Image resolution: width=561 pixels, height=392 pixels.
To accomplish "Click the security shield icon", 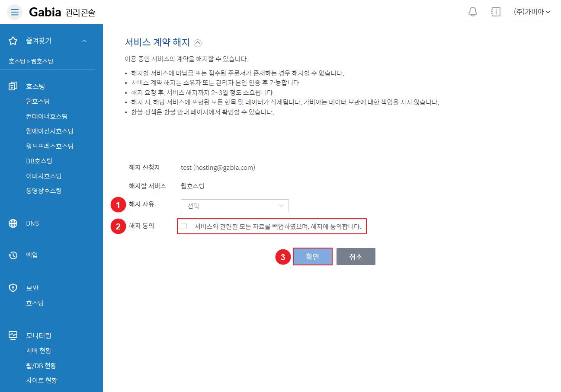I will (x=13, y=288).
